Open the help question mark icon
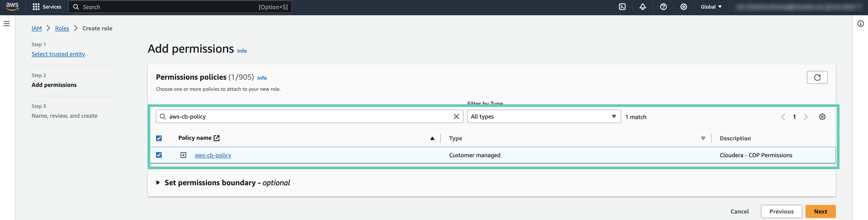Screen dimensions: 868x220 (x=663, y=7)
